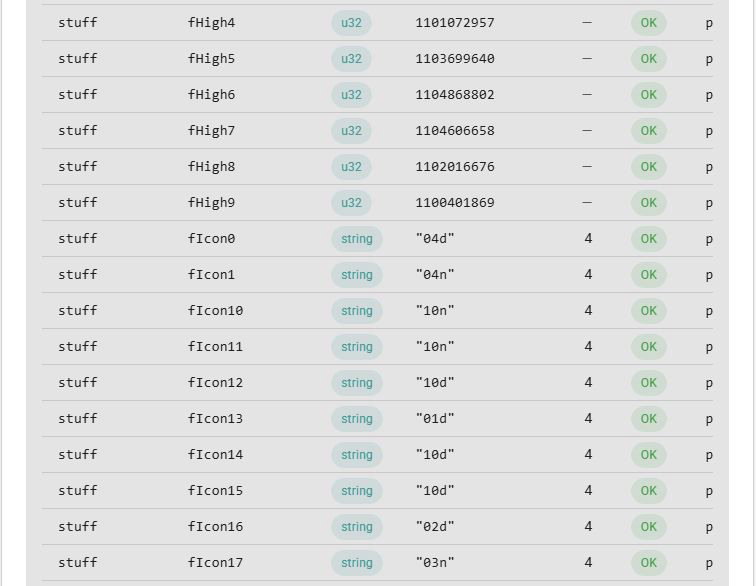
Task: Click the "04n" value of fIcon1
Action: click(x=435, y=274)
